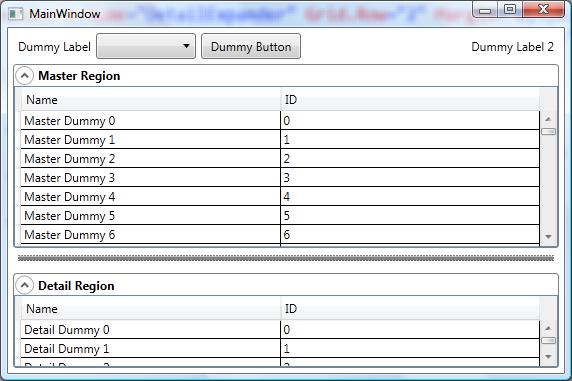Sort Master grid by ID column header
This screenshot has width=572, height=381.
410,100
